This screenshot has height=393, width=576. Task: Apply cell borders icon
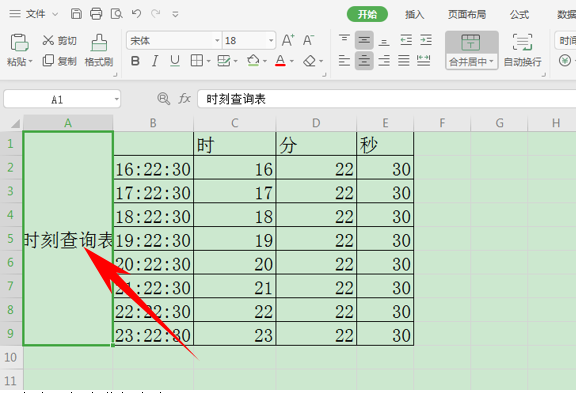point(197,61)
